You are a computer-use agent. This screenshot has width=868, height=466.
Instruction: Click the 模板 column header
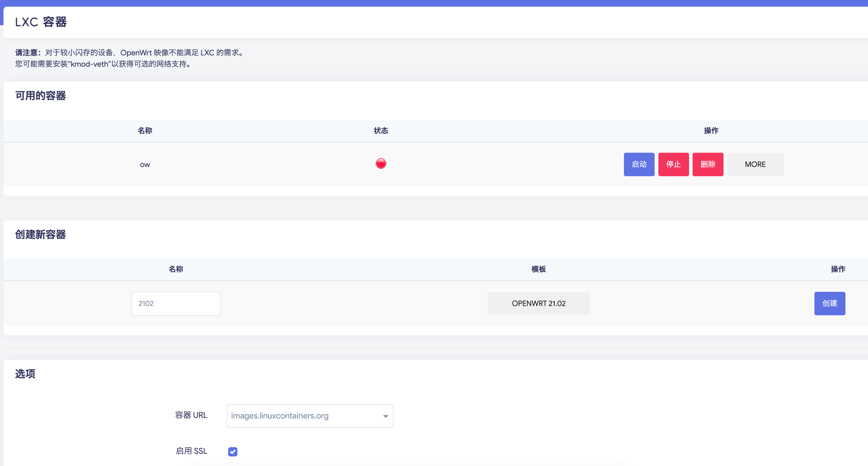[538, 269]
